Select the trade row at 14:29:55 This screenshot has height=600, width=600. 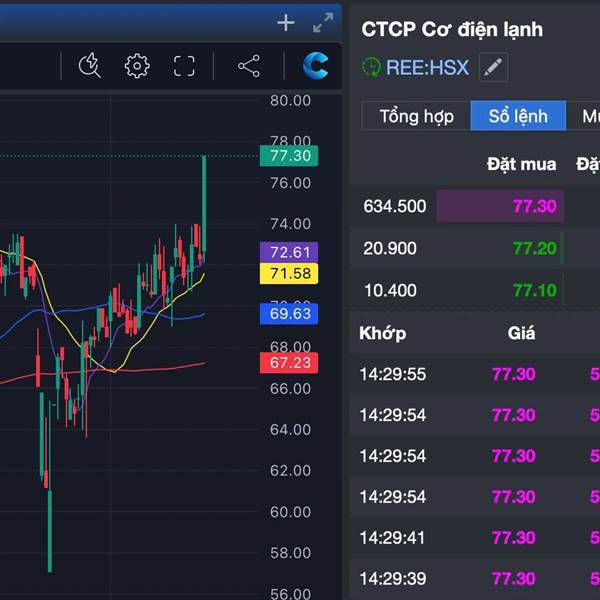pyautogui.click(x=474, y=374)
